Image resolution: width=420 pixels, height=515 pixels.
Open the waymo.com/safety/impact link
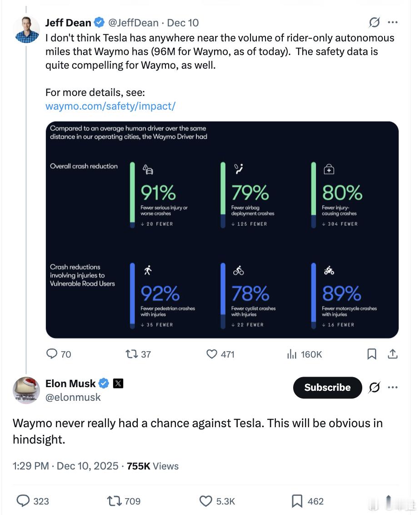[110, 106]
